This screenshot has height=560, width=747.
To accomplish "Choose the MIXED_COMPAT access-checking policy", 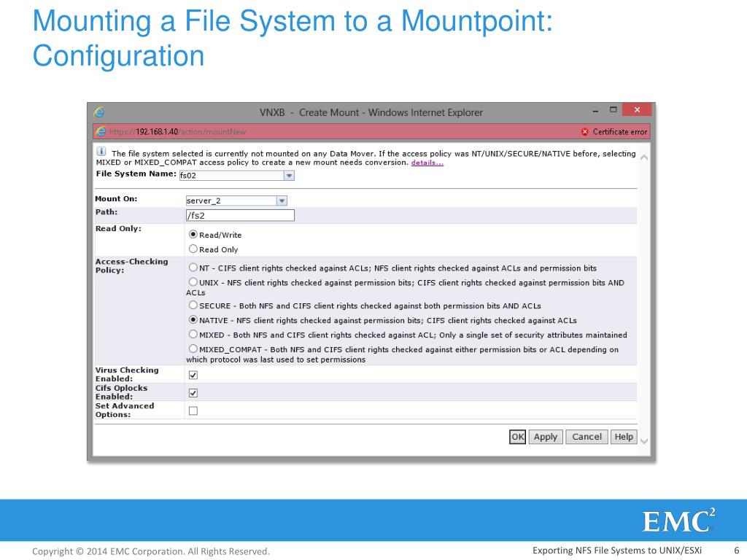I will click(x=193, y=349).
